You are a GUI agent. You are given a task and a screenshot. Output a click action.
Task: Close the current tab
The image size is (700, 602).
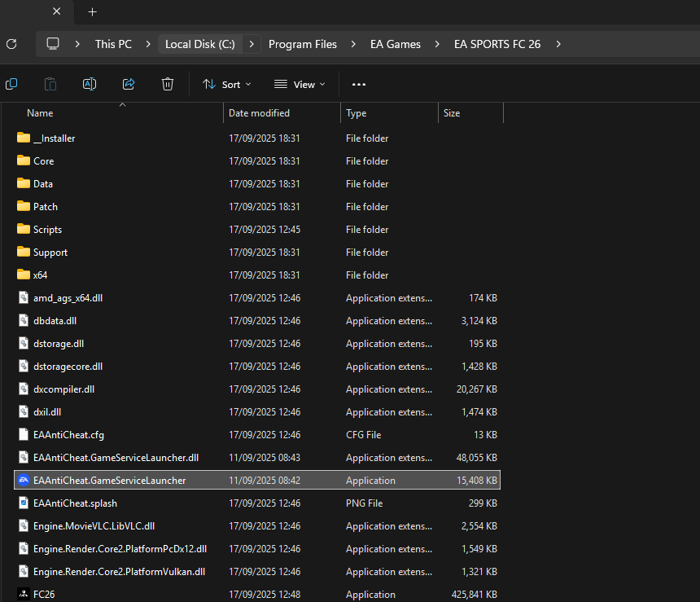57,11
